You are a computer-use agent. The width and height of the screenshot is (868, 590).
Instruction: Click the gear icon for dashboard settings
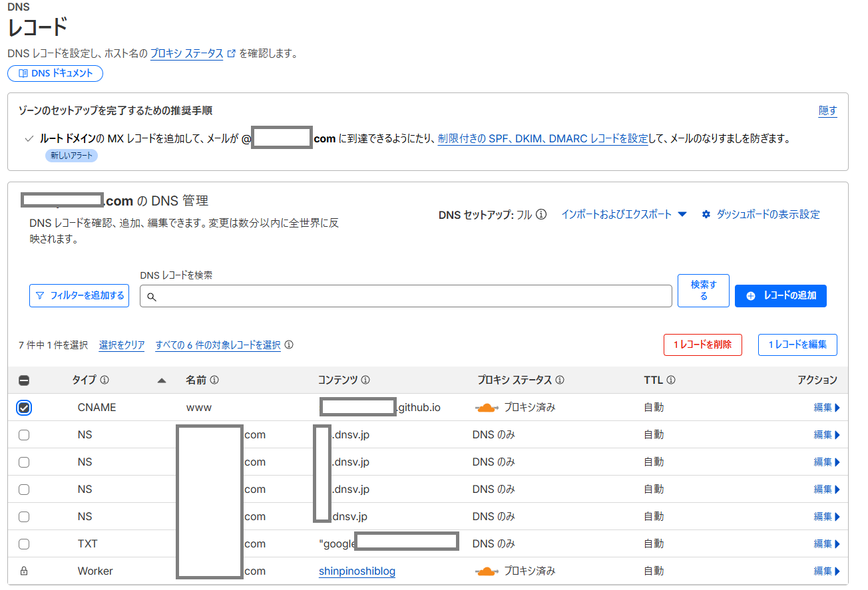coord(706,214)
